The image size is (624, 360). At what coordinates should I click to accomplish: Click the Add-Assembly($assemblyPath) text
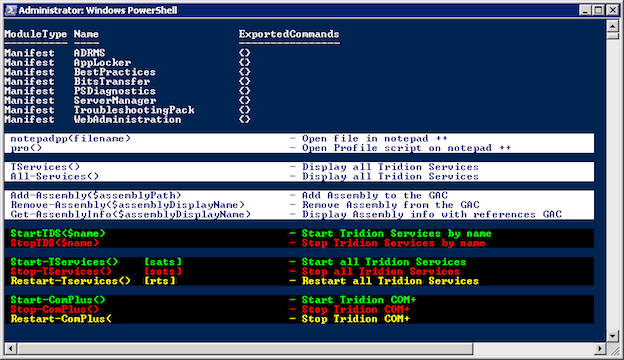(x=96, y=196)
